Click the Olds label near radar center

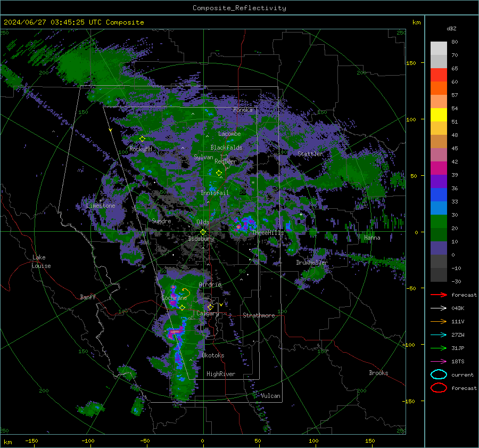tap(203, 222)
